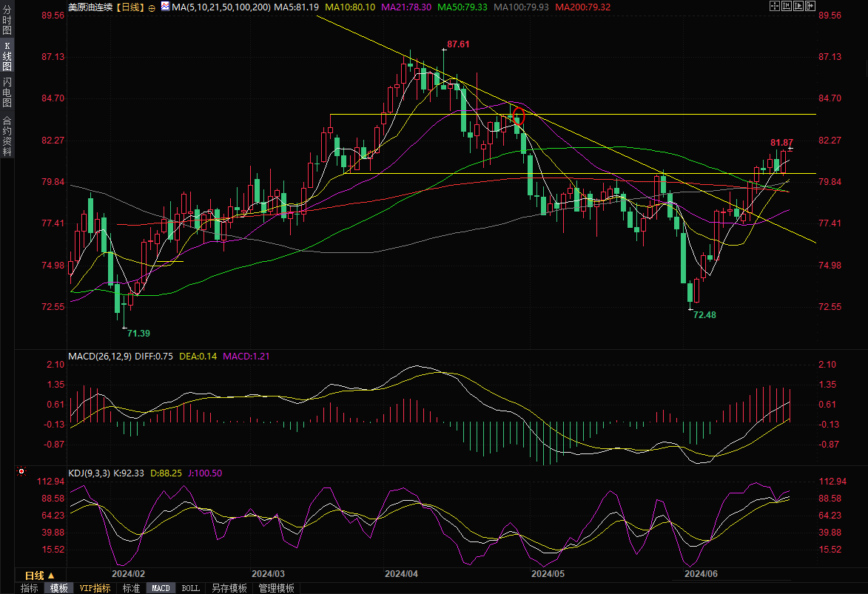Screen dimensions: 868x594
Task: Open 合约资料 contract info tab
Action: (x=7, y=136)
